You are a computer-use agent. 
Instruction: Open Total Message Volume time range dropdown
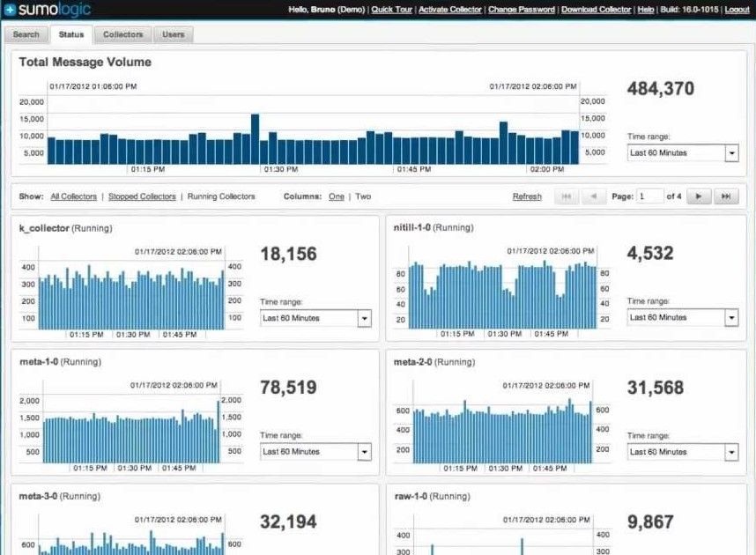tap(683, 153)
